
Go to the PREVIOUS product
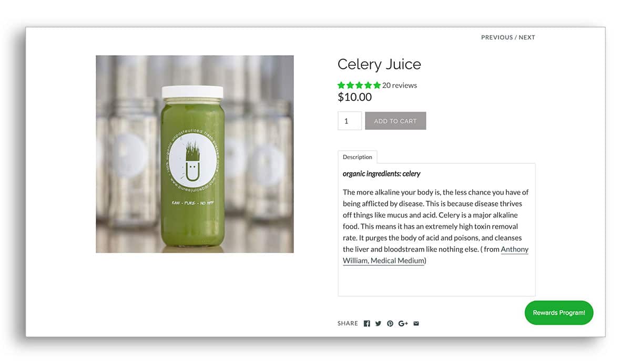point(497,37)
